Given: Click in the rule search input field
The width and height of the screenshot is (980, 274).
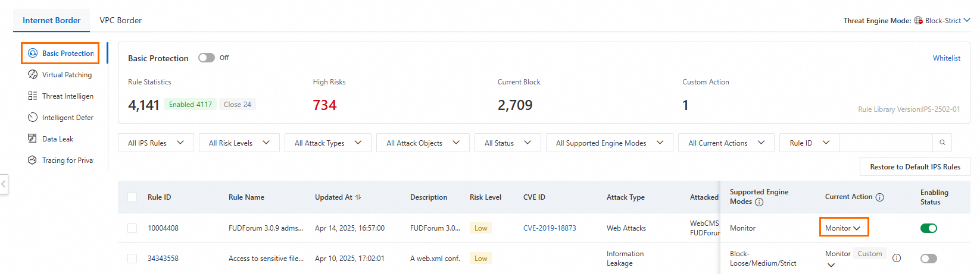Looking at the screenshot, I should 886,143.
